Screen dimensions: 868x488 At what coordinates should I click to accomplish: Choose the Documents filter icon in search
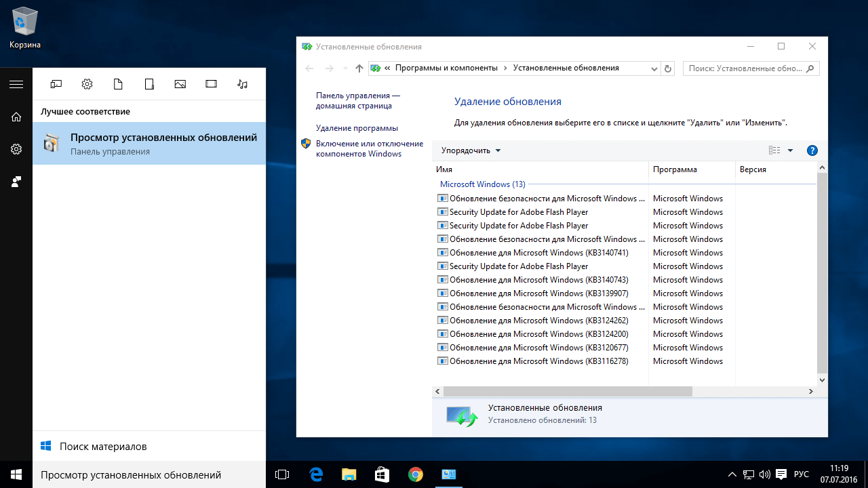(118, 84)
